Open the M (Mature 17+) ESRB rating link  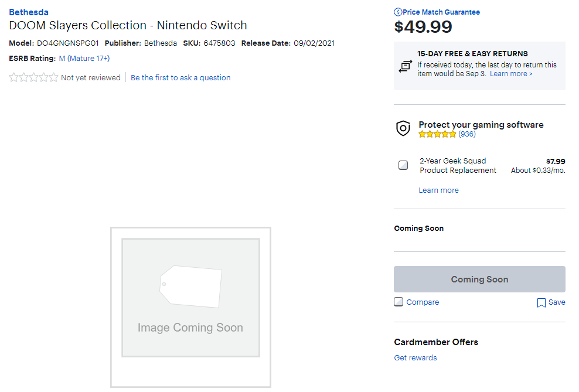(x=84, y=59)
